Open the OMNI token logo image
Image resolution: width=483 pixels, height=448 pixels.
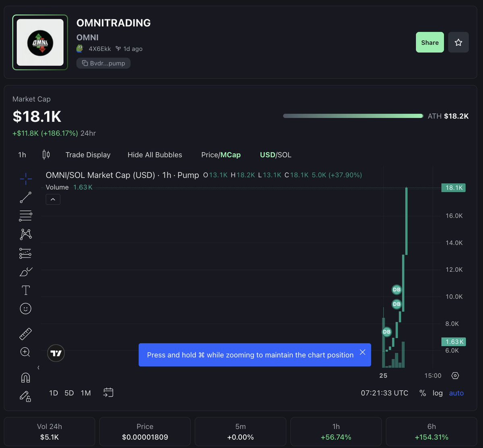(40, 42)
